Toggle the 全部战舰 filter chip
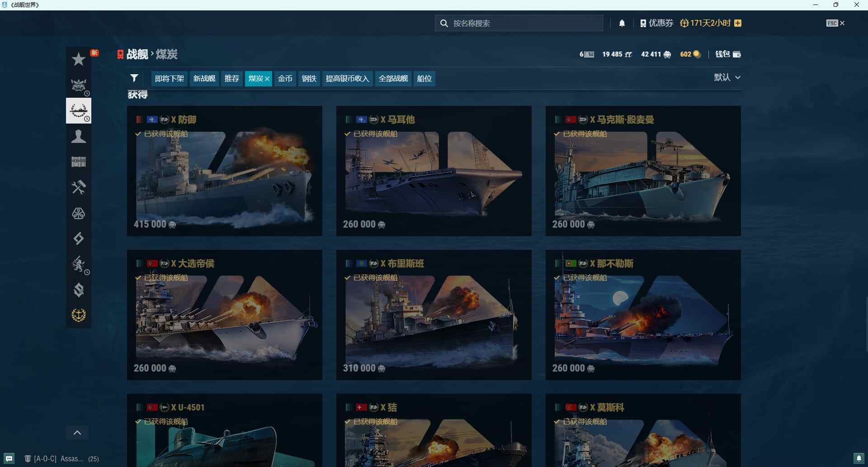The height and width of the screenshot is (467, 868). pyautogui.click(x=393, y=78)
